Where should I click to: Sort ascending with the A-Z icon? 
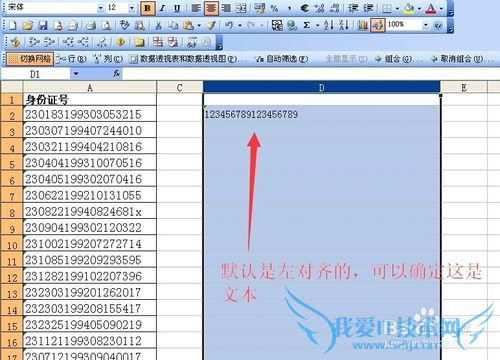[x=329, y=25]
